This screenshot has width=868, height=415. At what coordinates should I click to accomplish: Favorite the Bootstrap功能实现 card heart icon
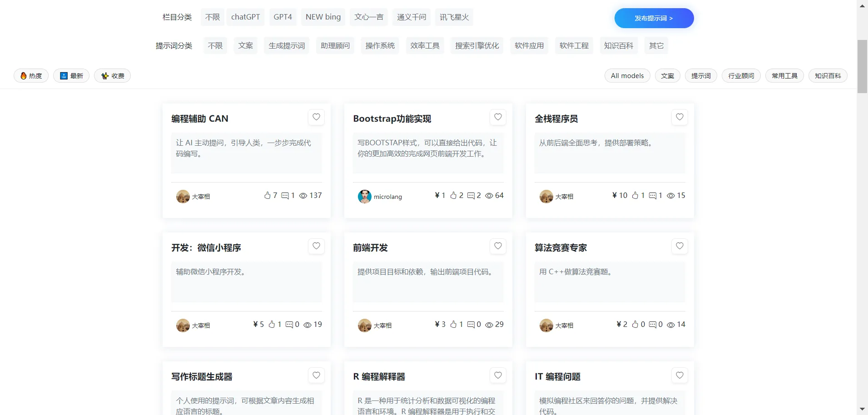pos(498,117)
